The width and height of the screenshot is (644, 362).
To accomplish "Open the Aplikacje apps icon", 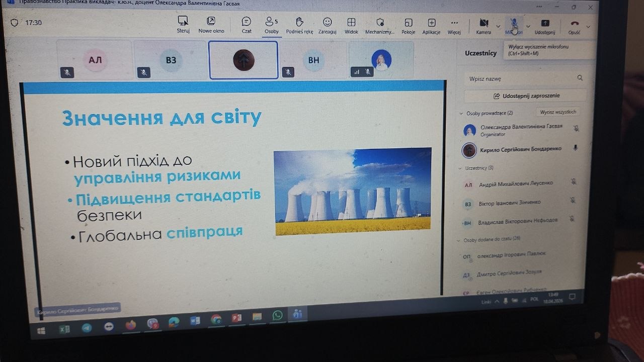I will (x=431, y=23).
